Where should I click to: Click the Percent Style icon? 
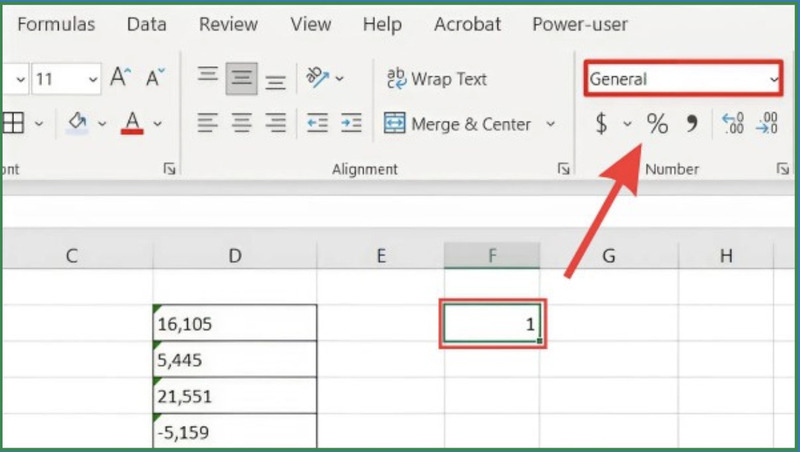657,124
